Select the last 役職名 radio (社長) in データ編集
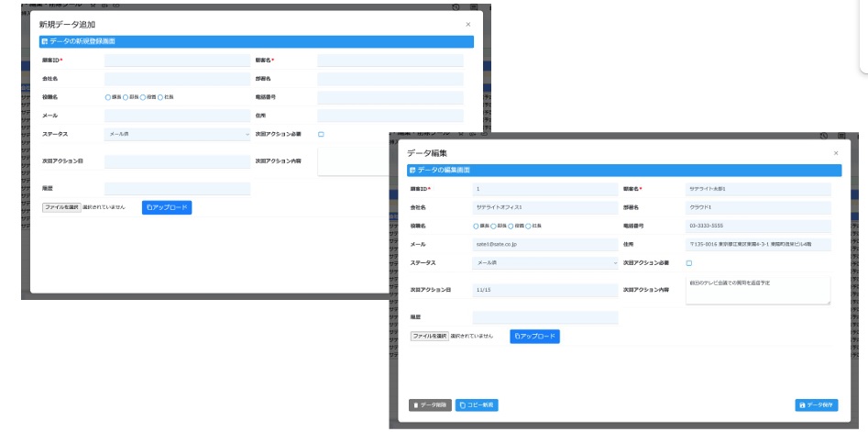 pos(528,226)
